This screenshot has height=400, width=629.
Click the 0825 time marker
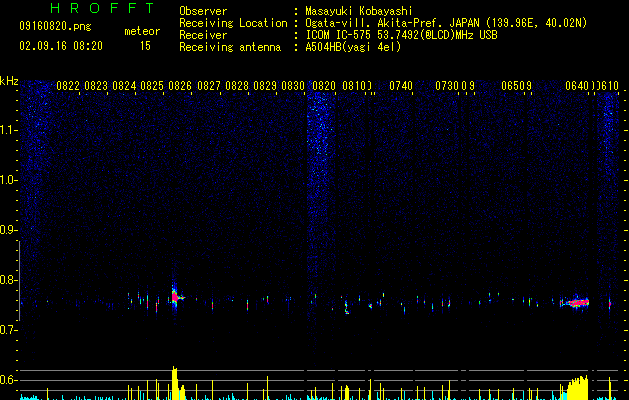pos(152,85)
